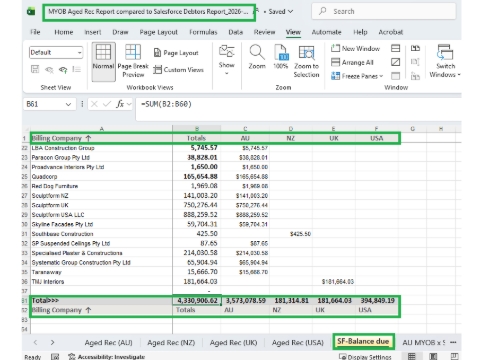Click Page Layout view icon in status bar
Image resolution: width=480 pixels, height=360 pixels.
pyautogui.click(x=433, y=356)
